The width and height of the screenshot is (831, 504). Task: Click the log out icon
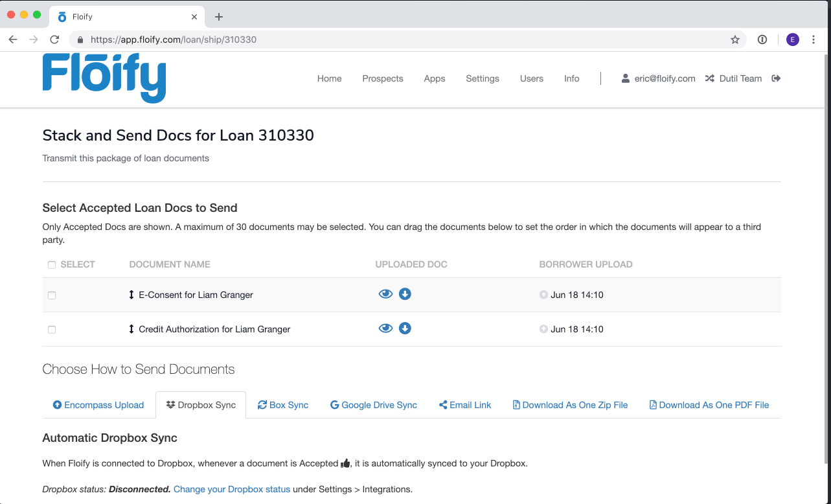pos(776,78)
